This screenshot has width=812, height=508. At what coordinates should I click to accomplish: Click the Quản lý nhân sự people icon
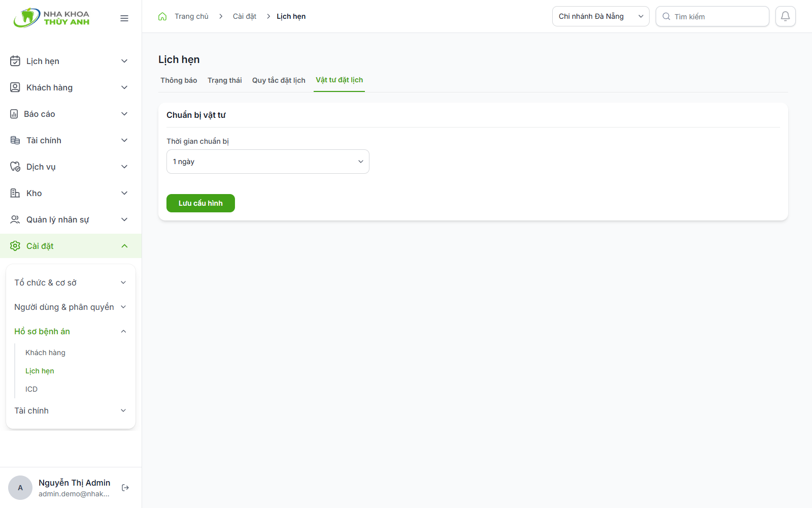tap(15, 219)
